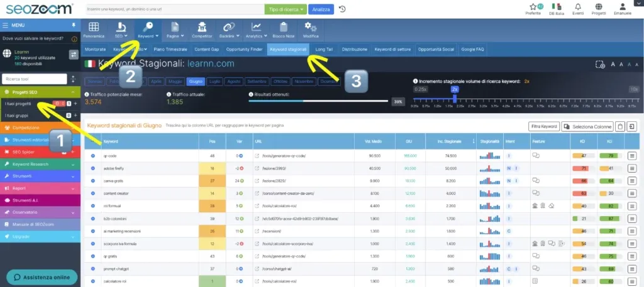Open the Assistenza online chat

pyautogui.click(x=42, y=277)
